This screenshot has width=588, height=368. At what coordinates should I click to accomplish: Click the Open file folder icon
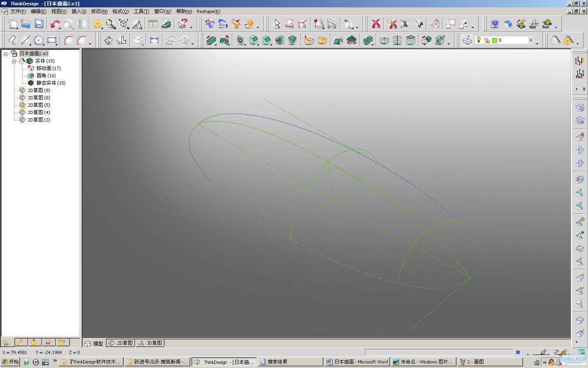click(x=26, y=24)
